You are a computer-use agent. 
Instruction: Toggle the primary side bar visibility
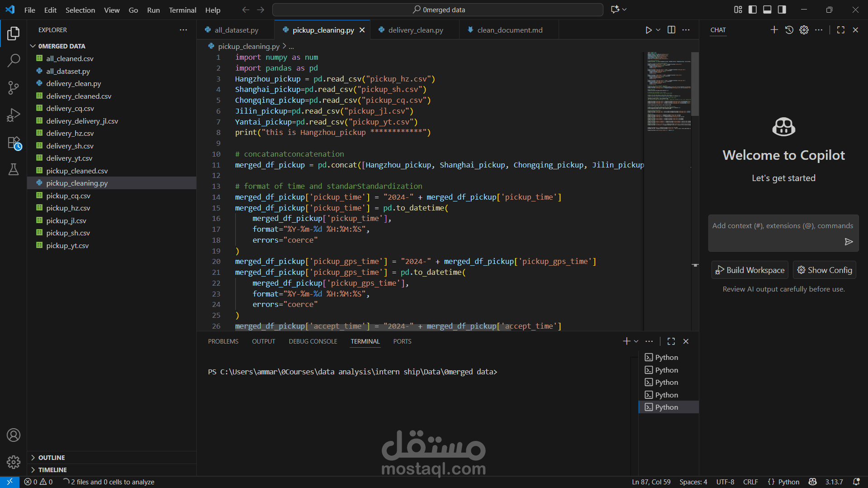[x=753, y=10]
